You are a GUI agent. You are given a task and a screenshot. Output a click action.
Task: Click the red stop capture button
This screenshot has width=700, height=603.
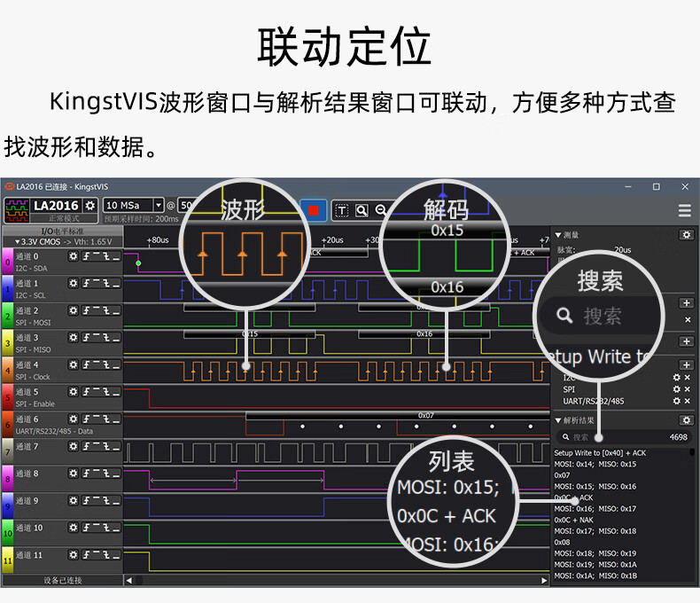coord(314,210)
